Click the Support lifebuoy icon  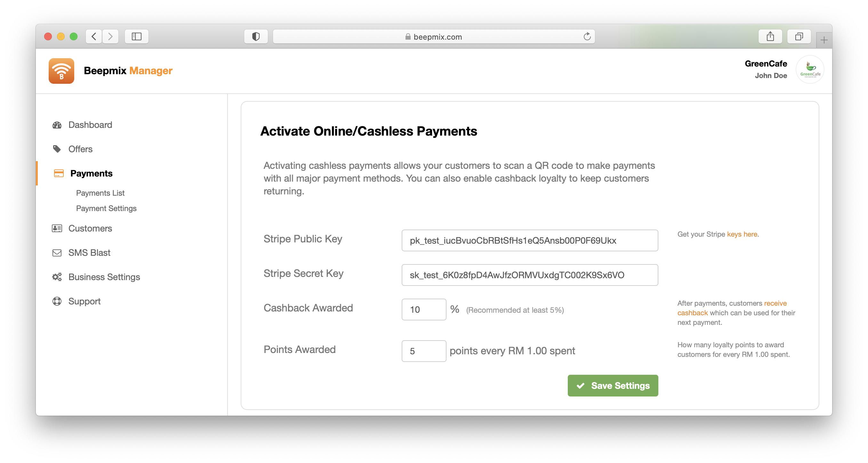pos(57,301)
